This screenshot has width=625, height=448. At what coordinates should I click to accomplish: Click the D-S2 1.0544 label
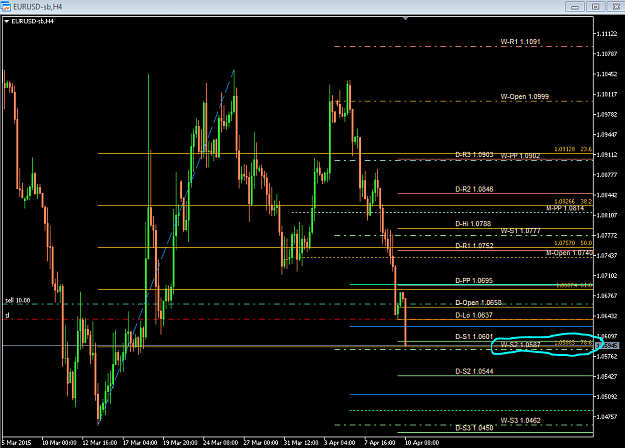[474, 371]
